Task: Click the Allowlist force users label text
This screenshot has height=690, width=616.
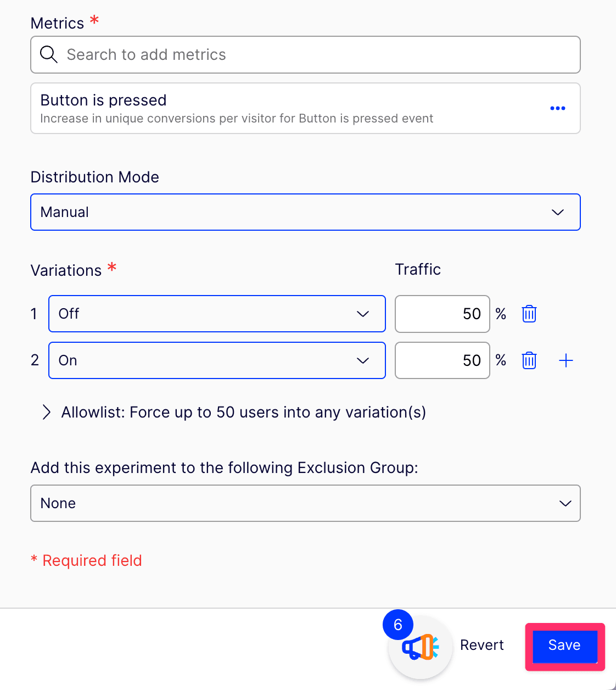Action: (243, 412)
